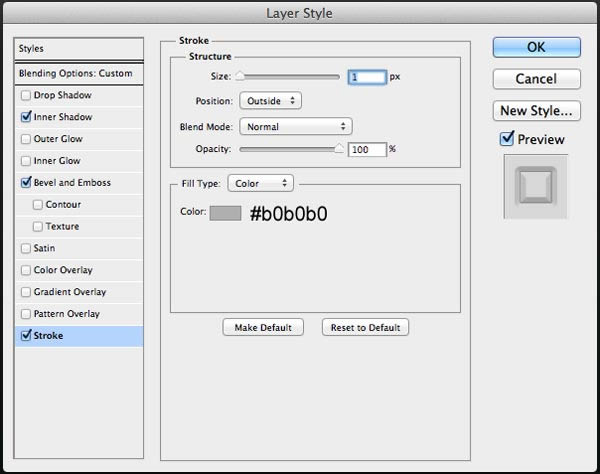Uncheck Bevel and Emboss checkbox

(x=26, y=182)
